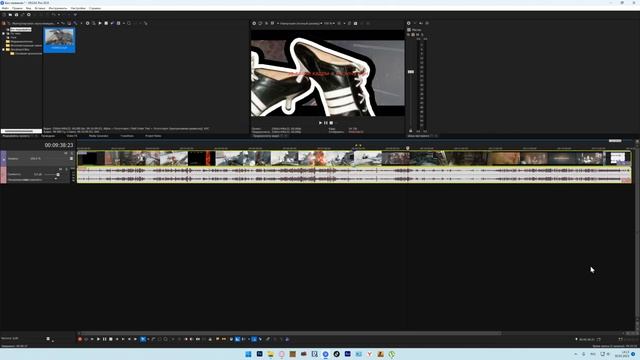Toggle loop playback in the transport bar

tap(86, 339)
